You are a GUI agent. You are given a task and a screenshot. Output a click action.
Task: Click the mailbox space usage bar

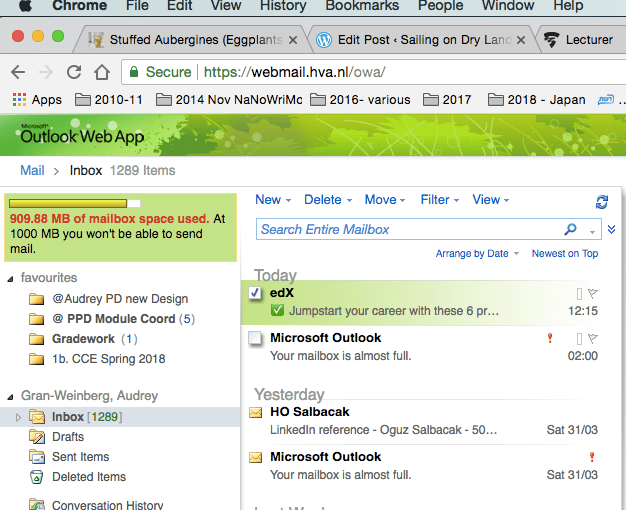[75, 204]
